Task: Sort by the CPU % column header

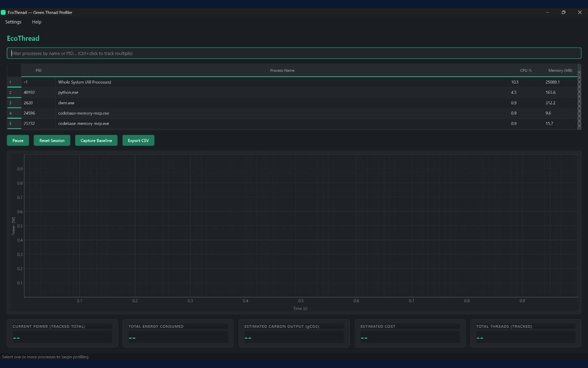Action: coord(526,70)
